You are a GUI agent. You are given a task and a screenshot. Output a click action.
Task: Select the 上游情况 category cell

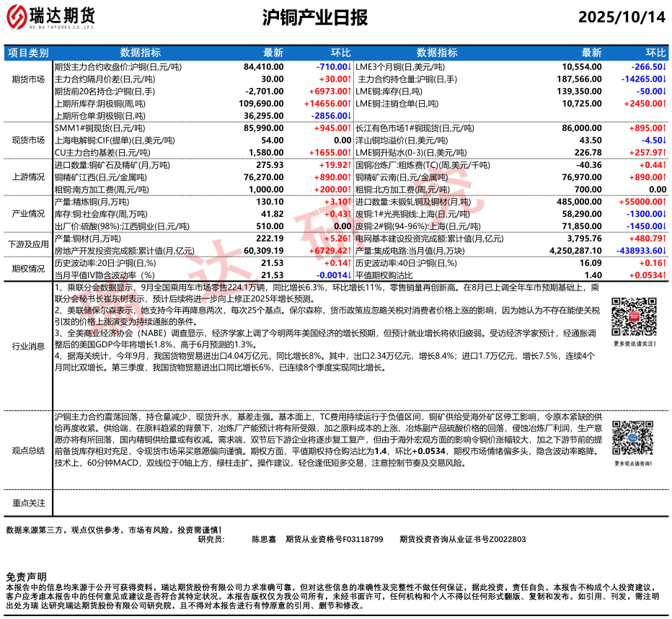point(27,177)
